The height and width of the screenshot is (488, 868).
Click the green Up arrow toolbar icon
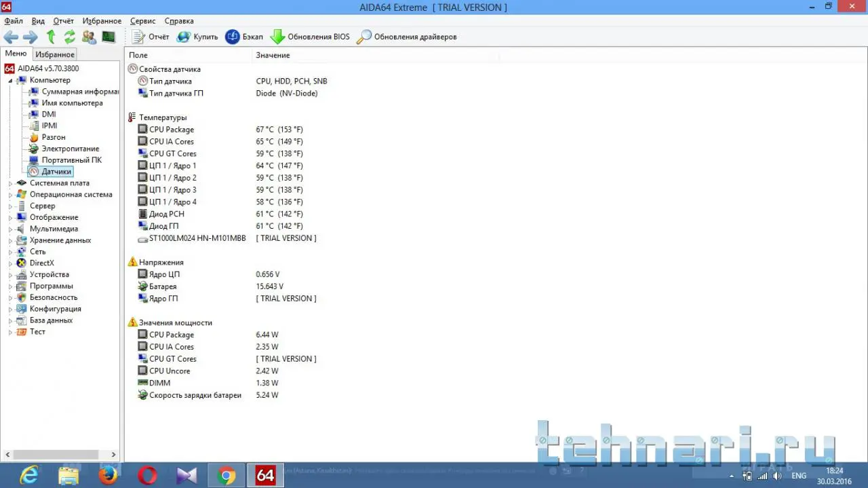51,37
